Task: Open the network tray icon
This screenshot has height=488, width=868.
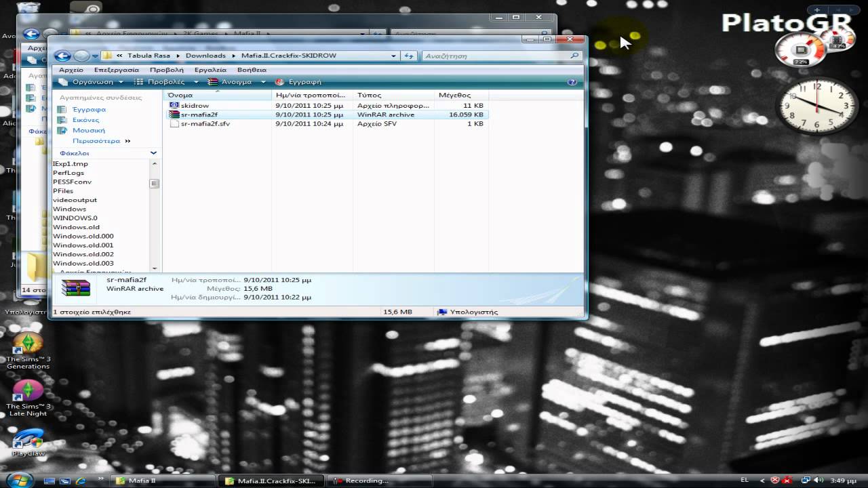Action: point(806,481)
